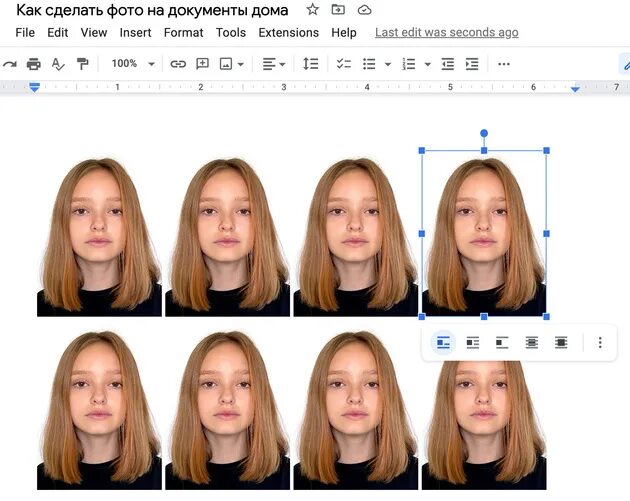
Task: Select the Paint format roller icon
Action: pos(82,64)
